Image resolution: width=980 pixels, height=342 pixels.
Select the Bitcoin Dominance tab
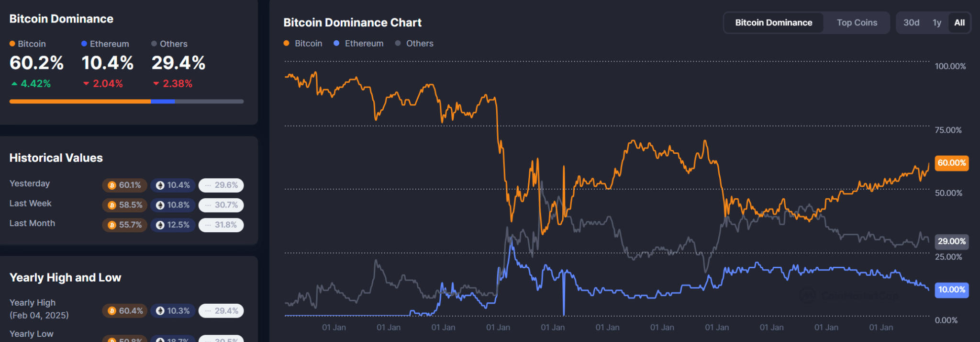coord(773,23)
